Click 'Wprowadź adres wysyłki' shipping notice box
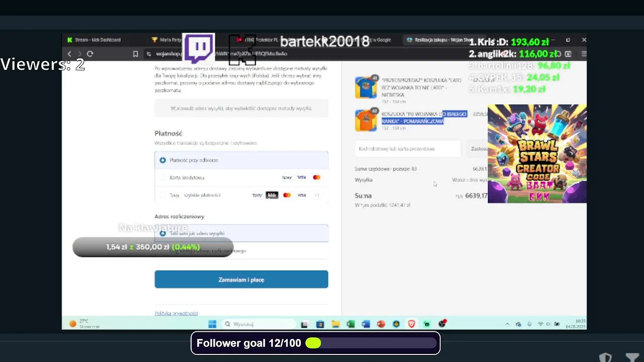Image resolution: width=644 pixels, height=362 pixels. pos(242,109)
